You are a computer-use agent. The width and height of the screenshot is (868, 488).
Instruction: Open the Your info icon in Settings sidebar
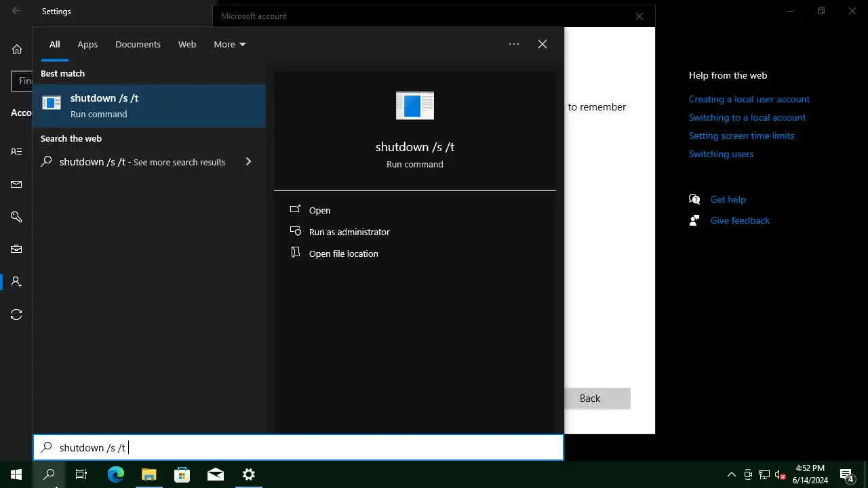click(16, 152)
